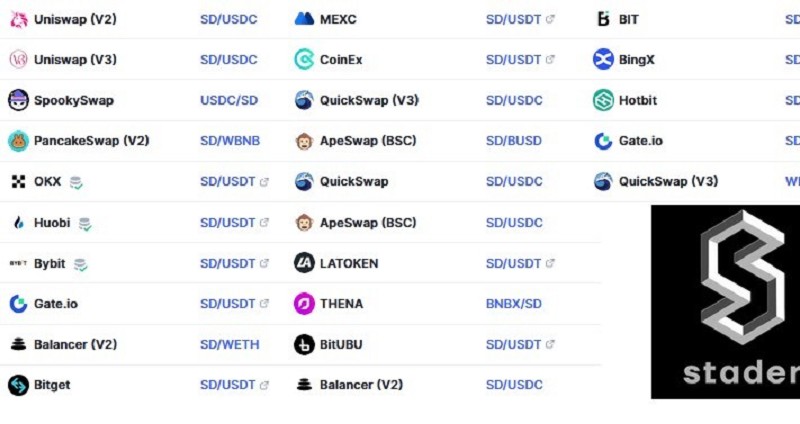Image resolution: width=800 pixels, height=424 pixels.
Task: Open the USDC/SD pair on SpookySwap
Action: 229,100
